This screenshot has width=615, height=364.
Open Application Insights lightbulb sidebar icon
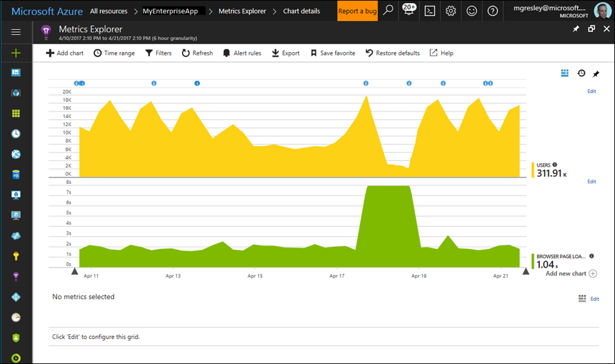16,276
